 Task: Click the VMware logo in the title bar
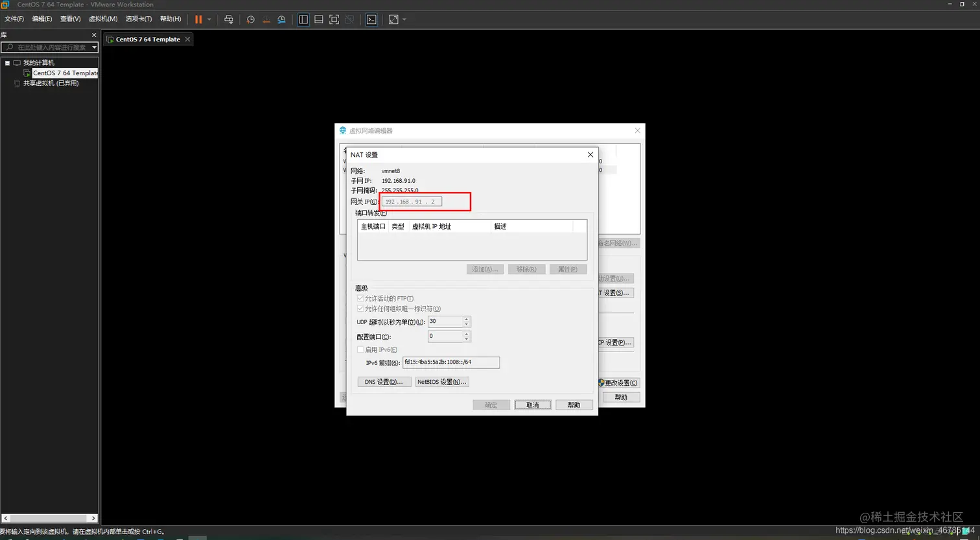coord(5,5)
